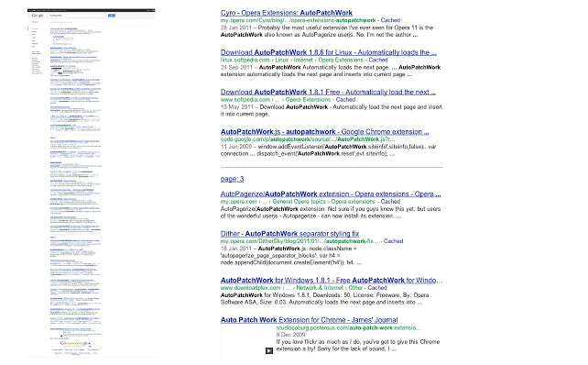Screen dimensions: 588x365
Task: Open 'Auto Patch Work Extension for Chrome - James' Journal'
Action: coord(309,320)
